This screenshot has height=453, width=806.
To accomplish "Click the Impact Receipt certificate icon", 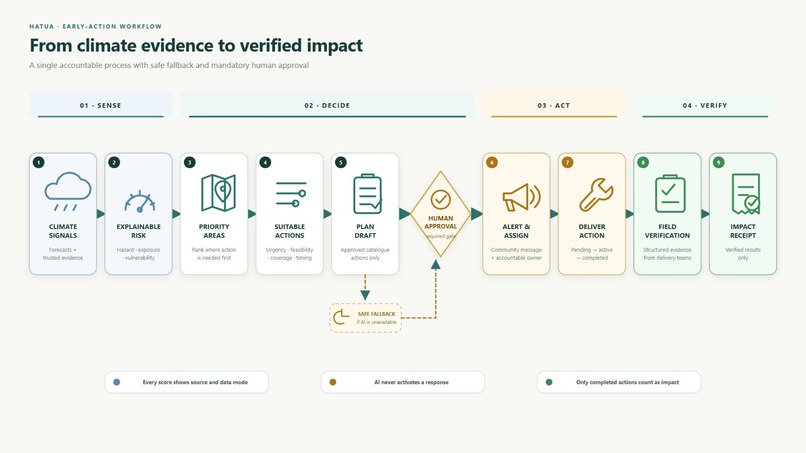I will point(746,194).
